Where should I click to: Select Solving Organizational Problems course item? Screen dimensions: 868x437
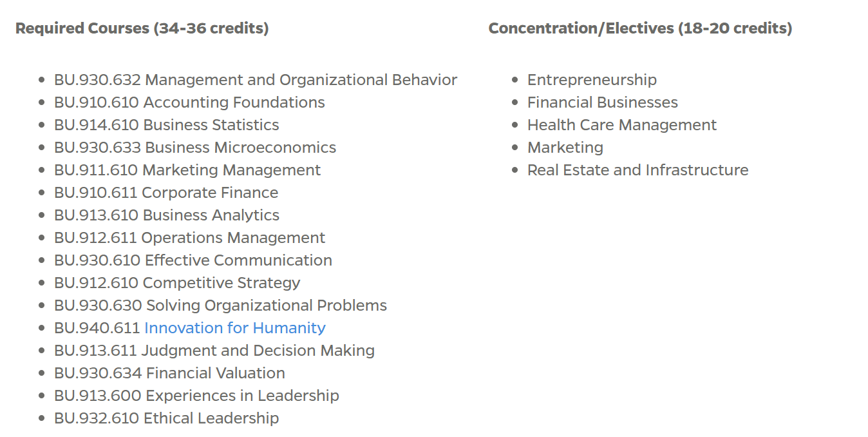pos(220,306)
